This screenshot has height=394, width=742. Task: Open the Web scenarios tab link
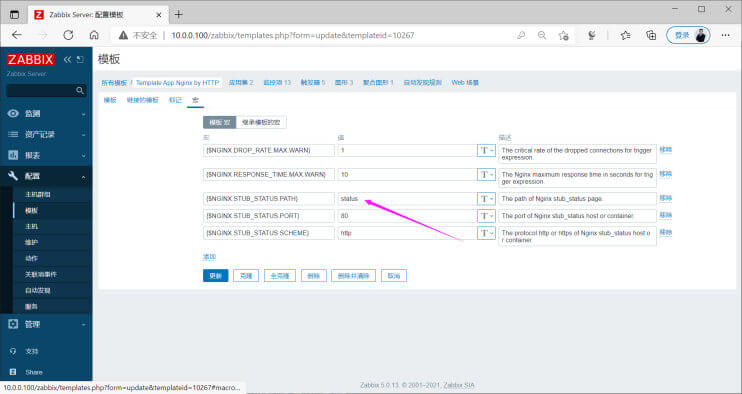[x=465, y=82]
